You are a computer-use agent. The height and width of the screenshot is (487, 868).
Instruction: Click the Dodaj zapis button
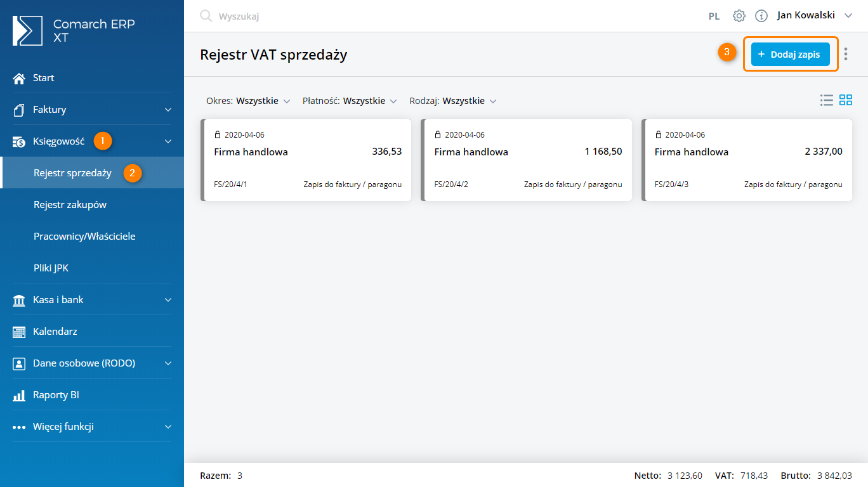[790, 55]
